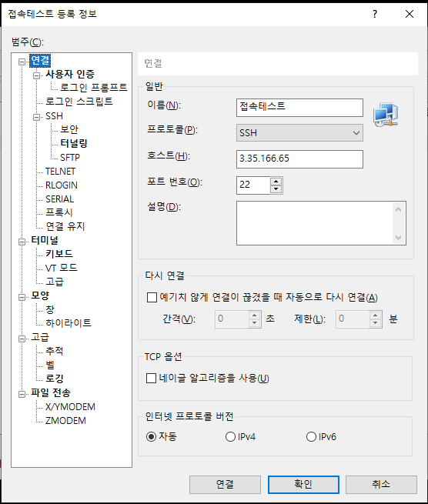Open the 프록시 settings
428x504 pixels.
[x=59, y=212]
